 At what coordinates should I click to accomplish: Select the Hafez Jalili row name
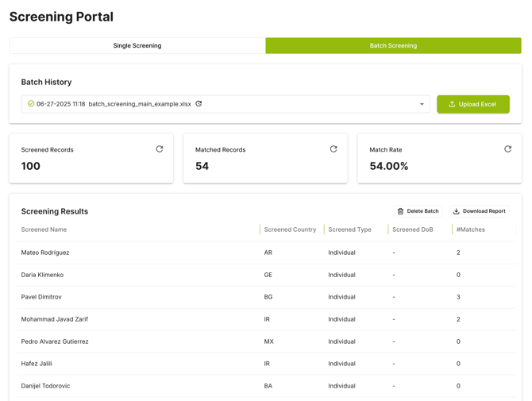point(37,364)
